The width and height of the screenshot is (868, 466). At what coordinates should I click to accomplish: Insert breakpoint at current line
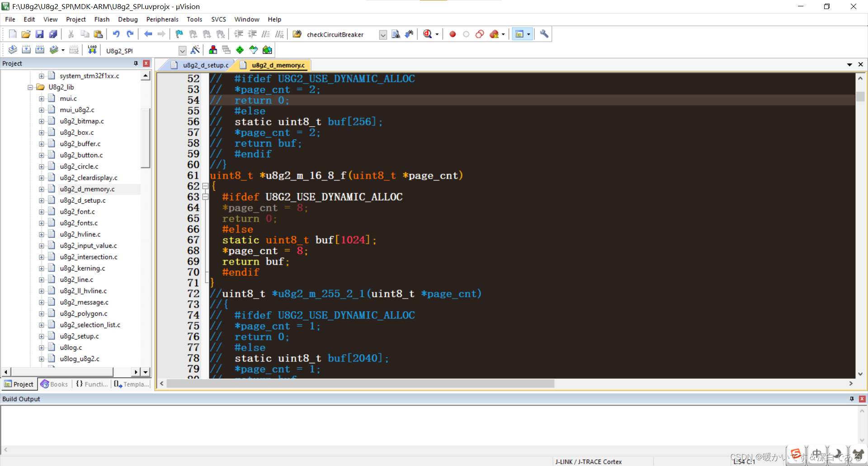click(453, 34)
